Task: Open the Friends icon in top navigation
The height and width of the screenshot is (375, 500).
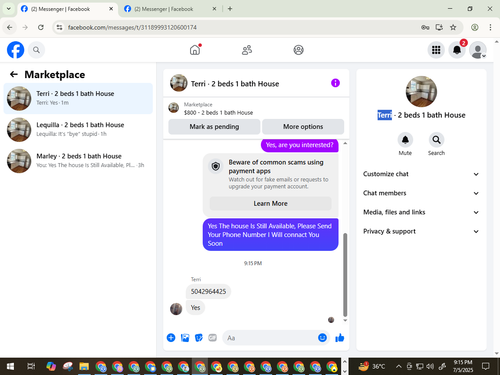Action: [x=247, y=50]
